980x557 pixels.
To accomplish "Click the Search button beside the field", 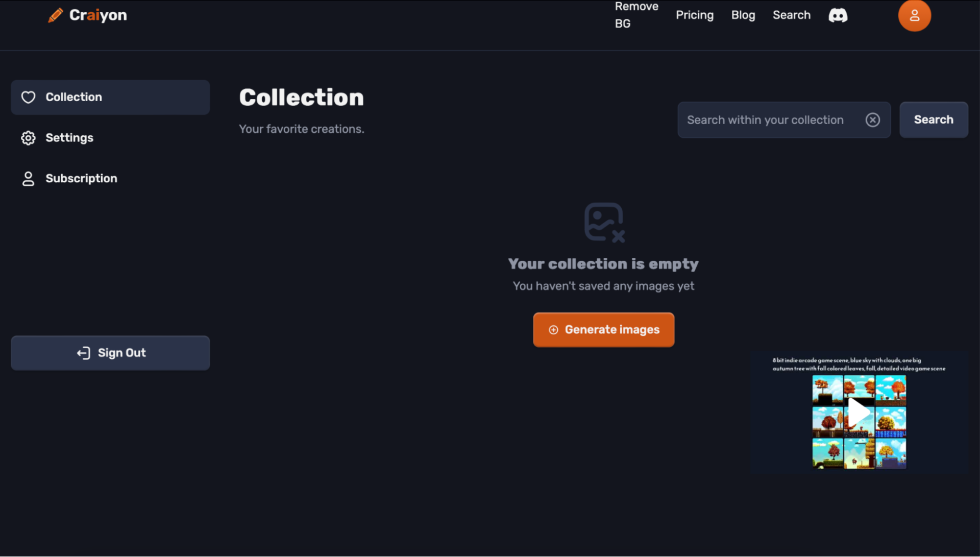I will 933,119.
